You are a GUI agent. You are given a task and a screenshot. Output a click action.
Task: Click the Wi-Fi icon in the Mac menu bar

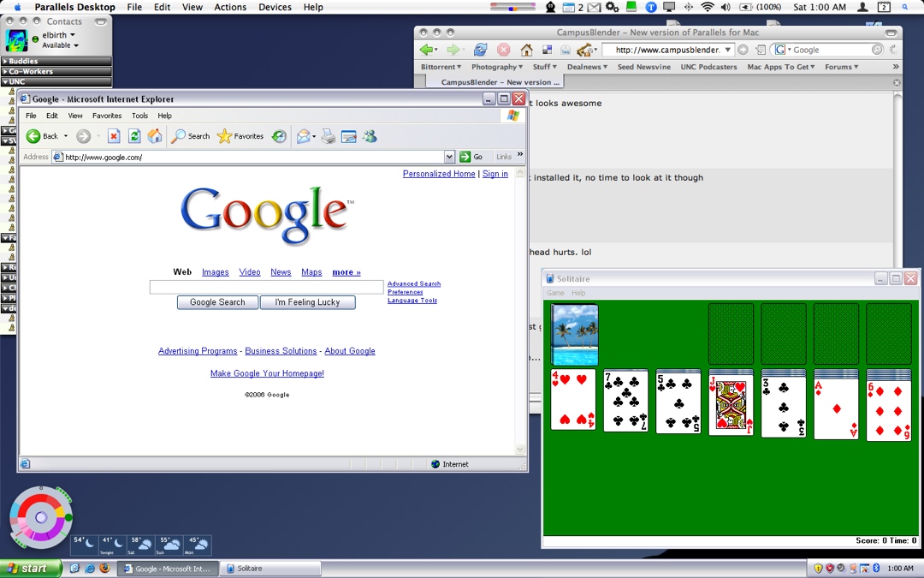pos(708,7)
